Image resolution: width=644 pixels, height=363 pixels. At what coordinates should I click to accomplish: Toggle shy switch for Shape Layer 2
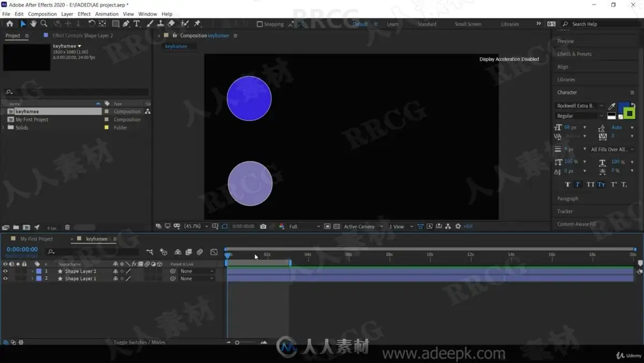115,271
